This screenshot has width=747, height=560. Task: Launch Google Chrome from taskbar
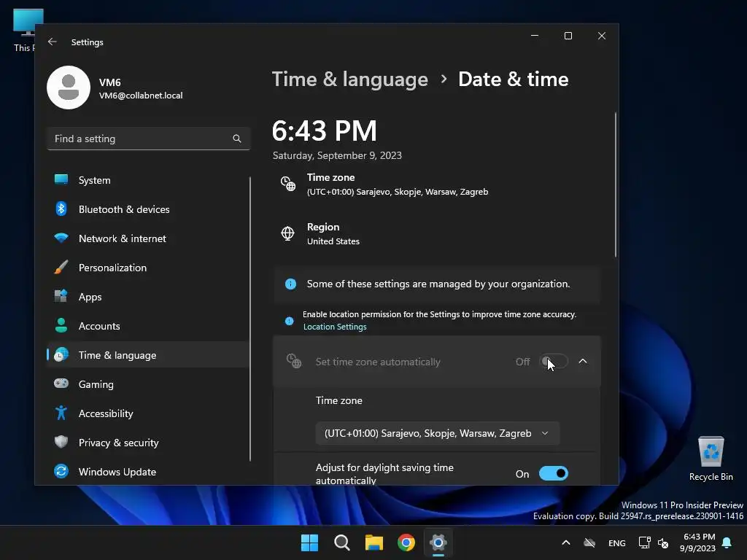coord(406,542)
